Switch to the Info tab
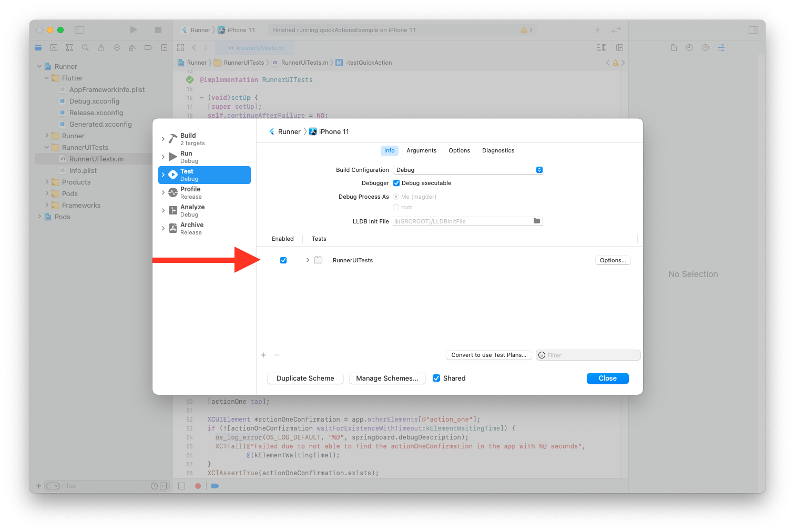This screenshot has height=532, width=795. pyautogui.click(x=389, y=150)
